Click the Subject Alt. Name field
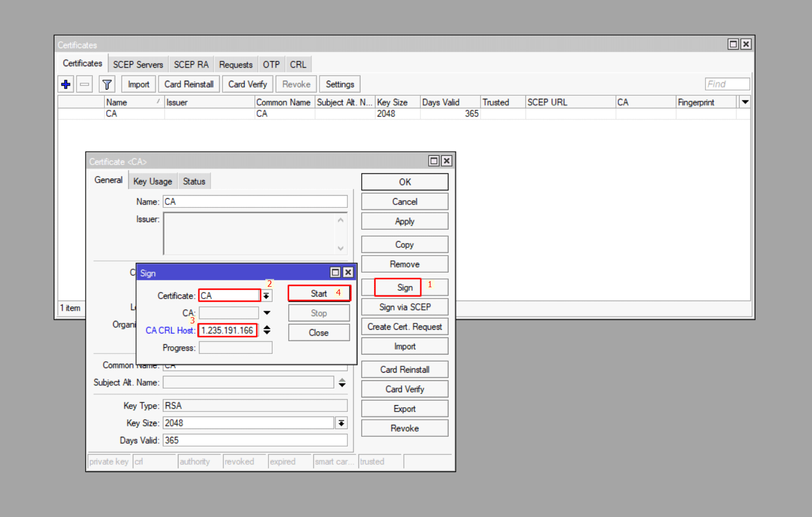The image size is (812, 517). (249, 382)
